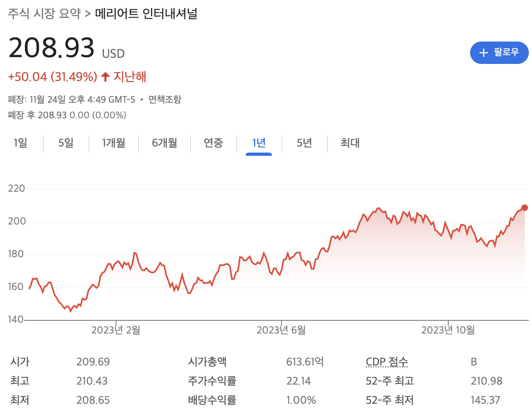This screenshot has height=415, width=532.
Task: Click the red up arrow icon
Action: click(x=105, y=77)
